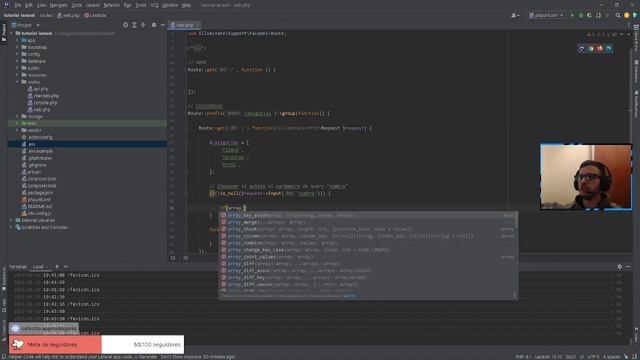Select README.md in project tree
The width and height of the screenshot is (640, 360).
tap(37, 207)
